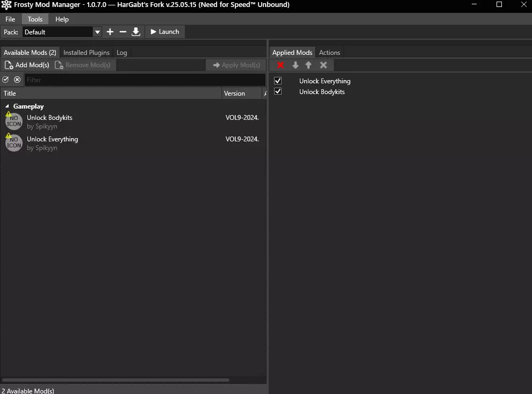This screenshot has height=394, width=532.
Task: Open the Help menu
Action: (x=62, y=19)
